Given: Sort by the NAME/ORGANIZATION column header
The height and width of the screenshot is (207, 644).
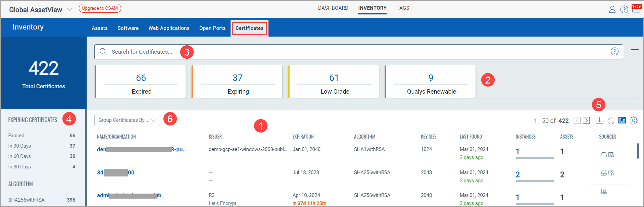Looking at the screenshot, I should pos(116,137).
